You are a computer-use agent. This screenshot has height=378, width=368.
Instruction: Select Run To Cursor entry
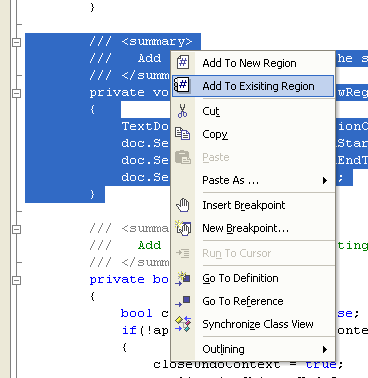point(253,253)
